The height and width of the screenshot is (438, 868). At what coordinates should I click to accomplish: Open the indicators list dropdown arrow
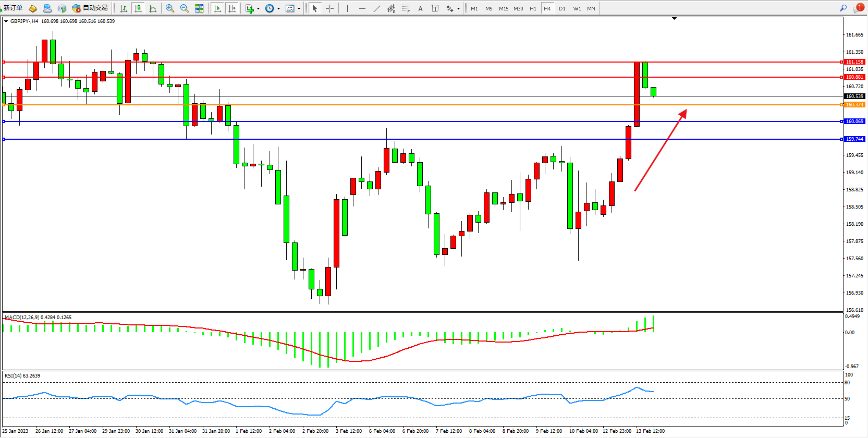[x=258, y=8]
